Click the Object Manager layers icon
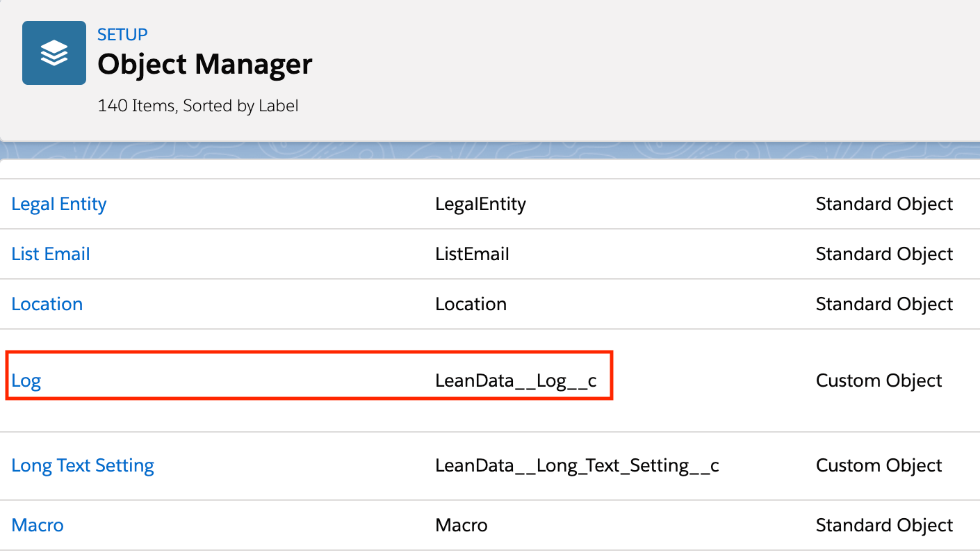 54,53
